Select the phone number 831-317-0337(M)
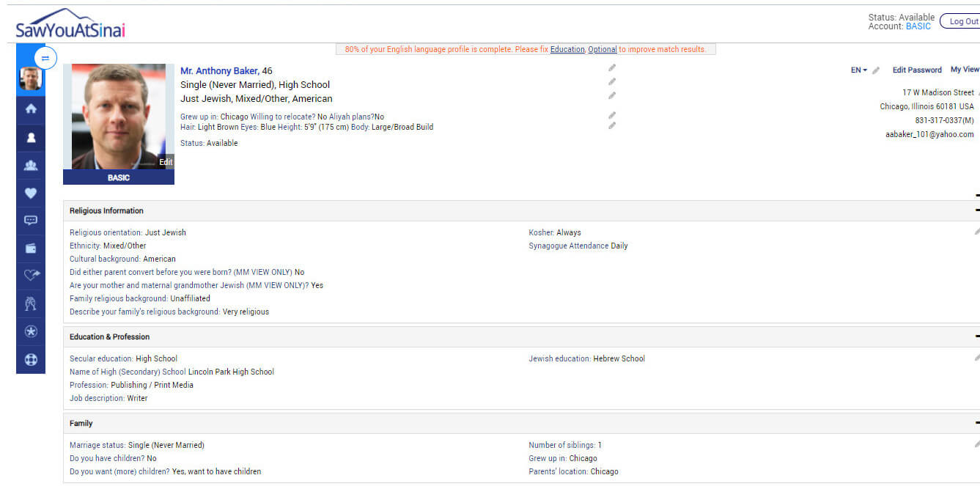 point(944,120)
